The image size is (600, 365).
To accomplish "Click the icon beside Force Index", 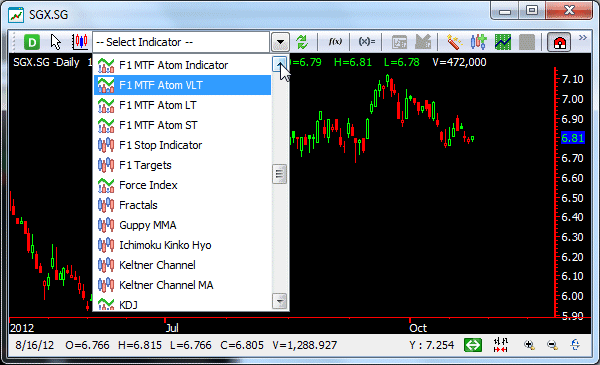I will [x=106, y=185].
